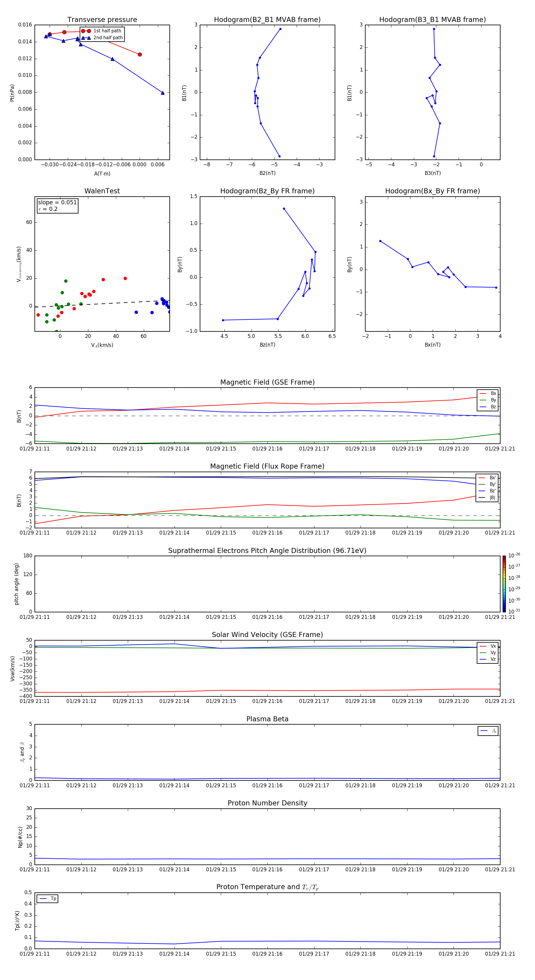The image size is (535, 980).
Task: Click the '60' y-tick in WalenTest plot
Action: [x=29, y=222]
